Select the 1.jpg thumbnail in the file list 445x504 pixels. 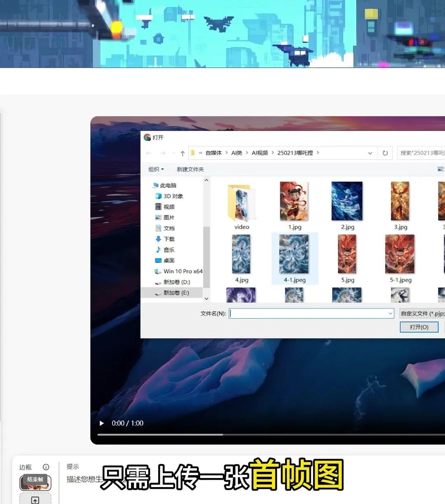(x=294, y=202)
